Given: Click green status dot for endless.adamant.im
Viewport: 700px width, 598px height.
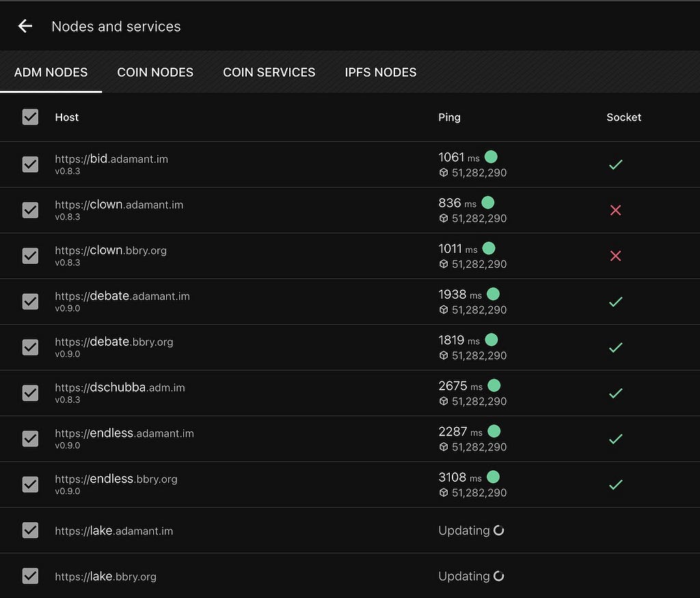Looking at the screenshot, I should click(494, 431).
